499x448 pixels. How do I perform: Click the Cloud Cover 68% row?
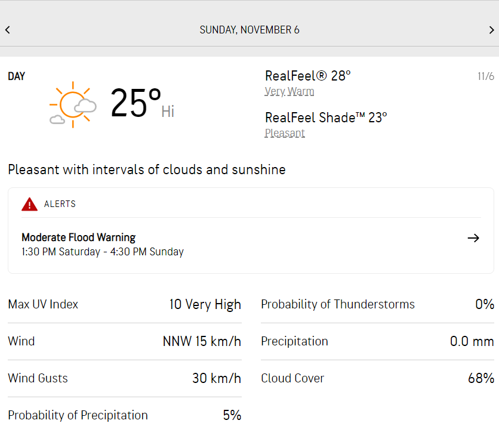click(377, 378)
